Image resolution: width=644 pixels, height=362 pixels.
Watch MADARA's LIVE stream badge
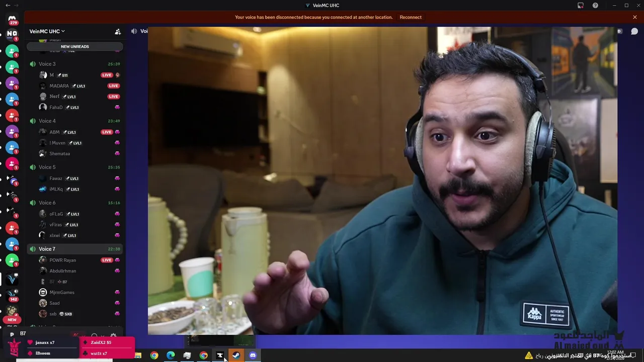(113, 86)
